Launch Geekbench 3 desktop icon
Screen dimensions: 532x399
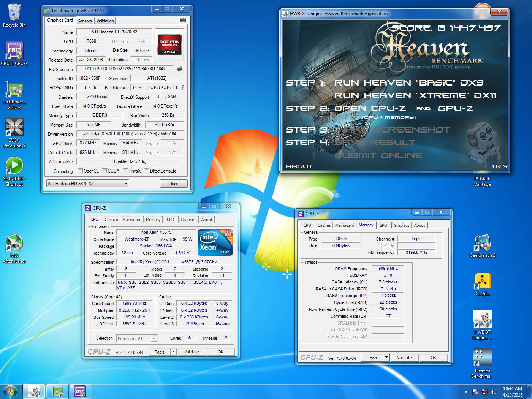point(483,247)
